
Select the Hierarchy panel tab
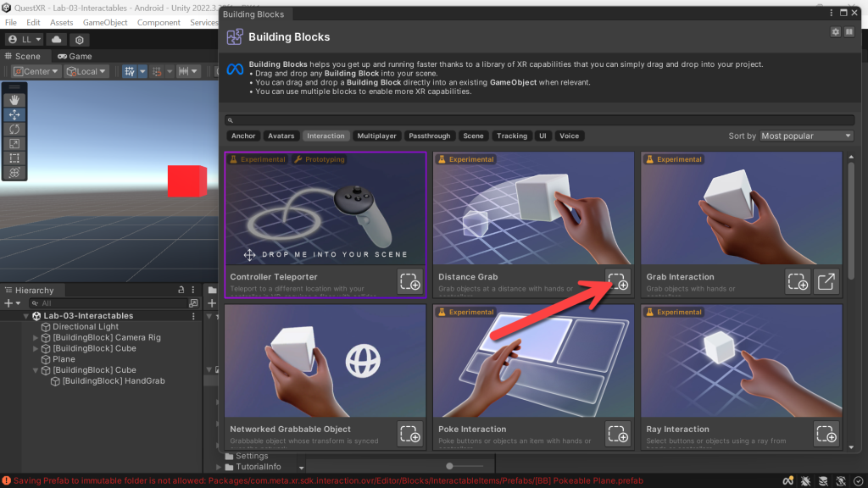pos(30,291)
